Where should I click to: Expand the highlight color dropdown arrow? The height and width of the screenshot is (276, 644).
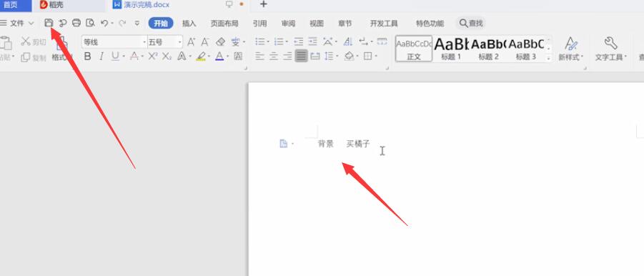[209, 56]
